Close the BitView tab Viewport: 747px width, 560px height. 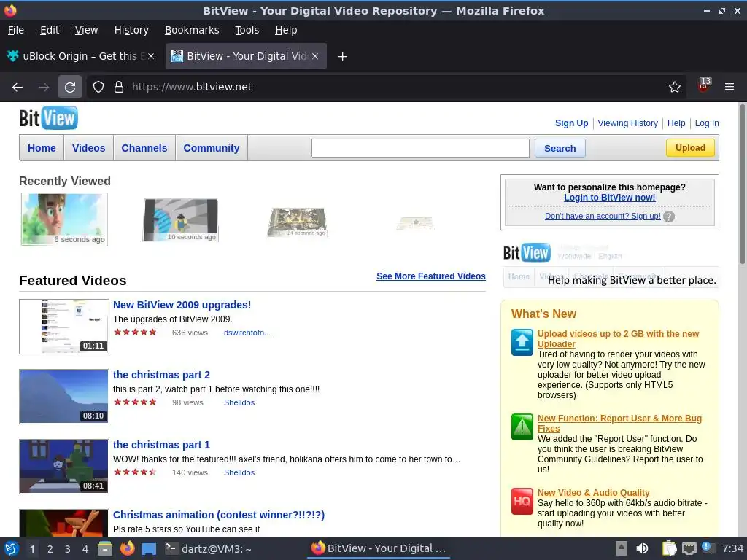coord(315,56)
